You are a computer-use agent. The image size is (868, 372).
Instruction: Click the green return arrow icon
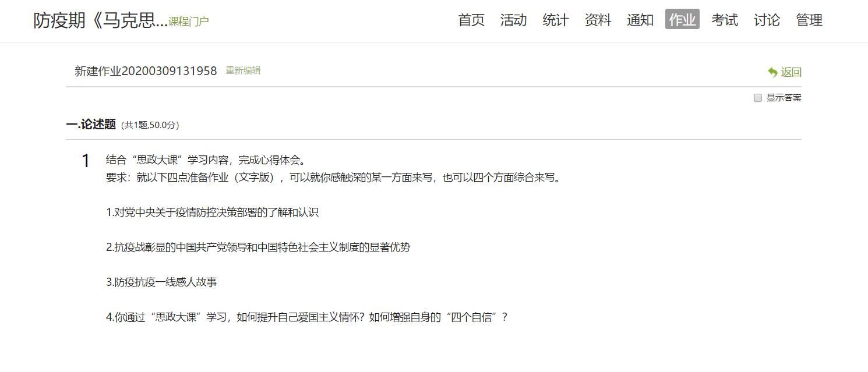coord(772,72)
